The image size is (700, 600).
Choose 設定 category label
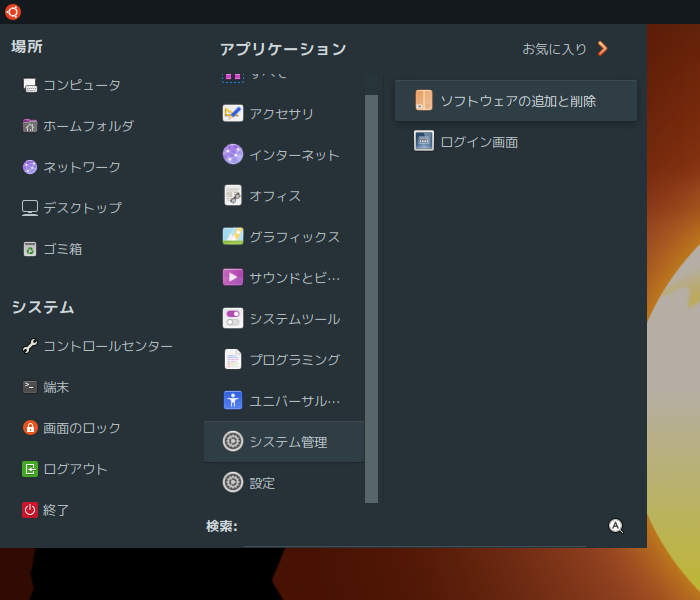262,483
